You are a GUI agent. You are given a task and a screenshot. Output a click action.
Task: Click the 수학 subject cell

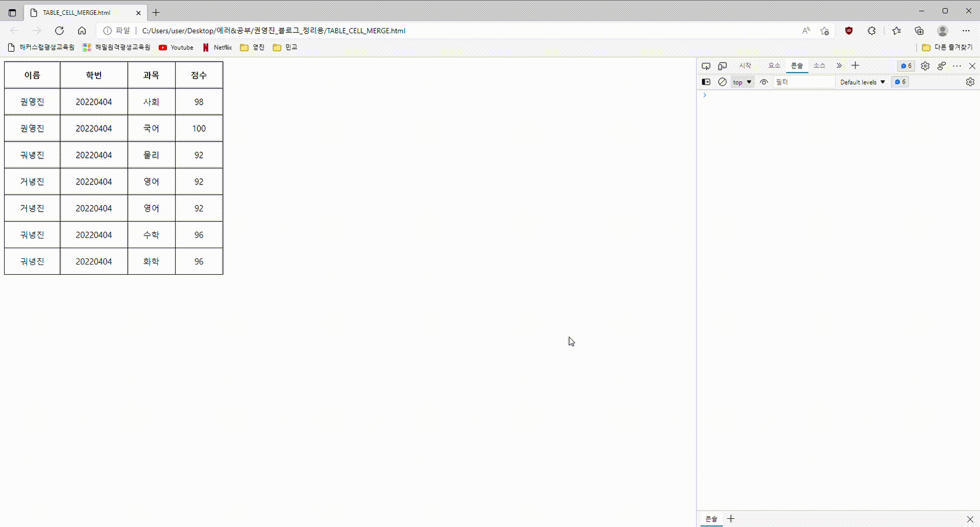pos(152,234)
